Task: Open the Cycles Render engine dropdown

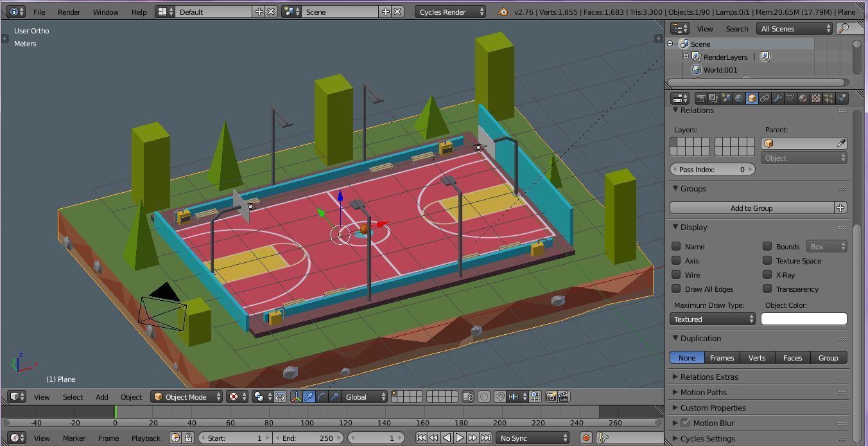Action: (451, 12)
